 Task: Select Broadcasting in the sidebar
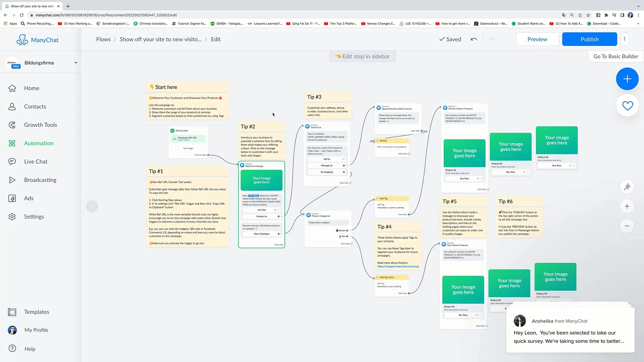pyautogui.click(x=41, y=180)
